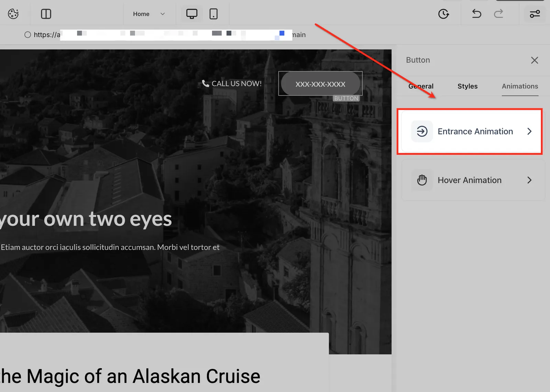550x392 pixels.
Task: Switch to the Styles tab
Action: point(467,86)
